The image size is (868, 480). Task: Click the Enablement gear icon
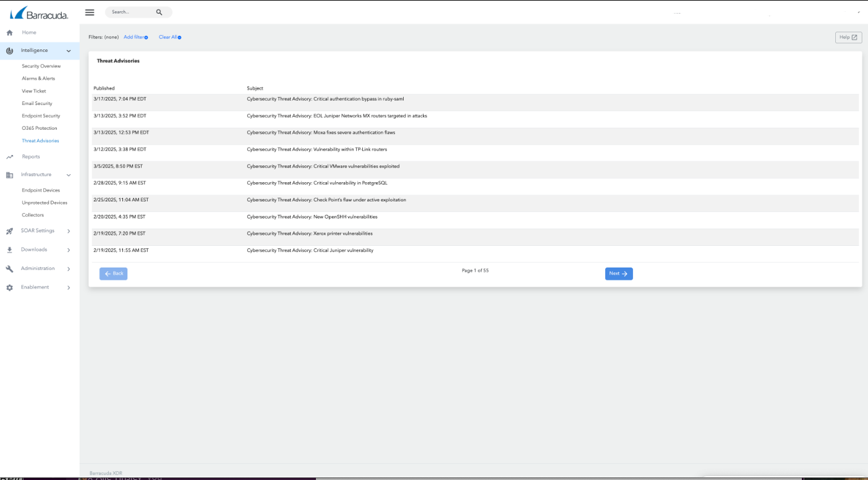pyautogui.click(x=9, y=288)
